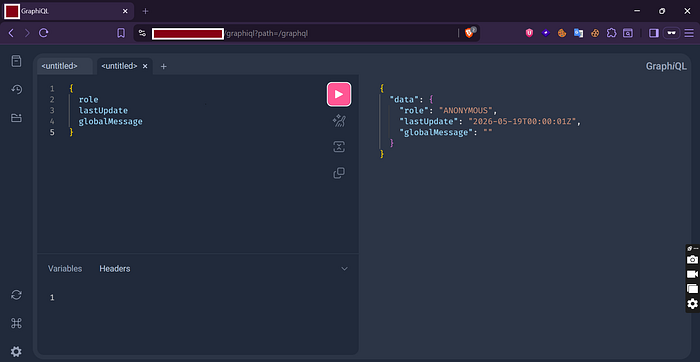Open the red shield extension icon
This screenshot has width=700, height=362.
(529, 33)
